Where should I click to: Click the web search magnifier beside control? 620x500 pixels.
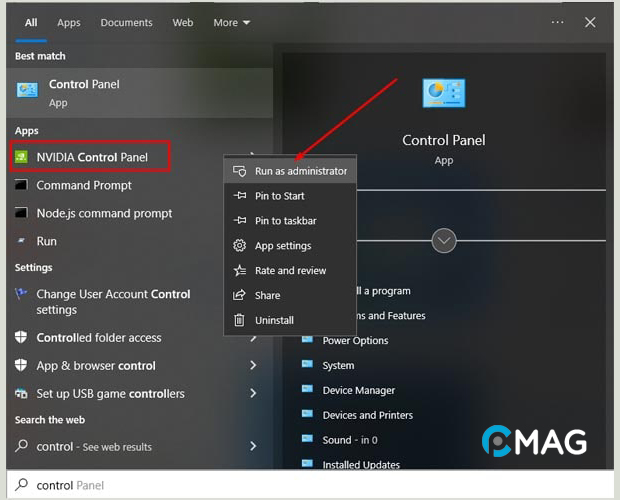21,446
